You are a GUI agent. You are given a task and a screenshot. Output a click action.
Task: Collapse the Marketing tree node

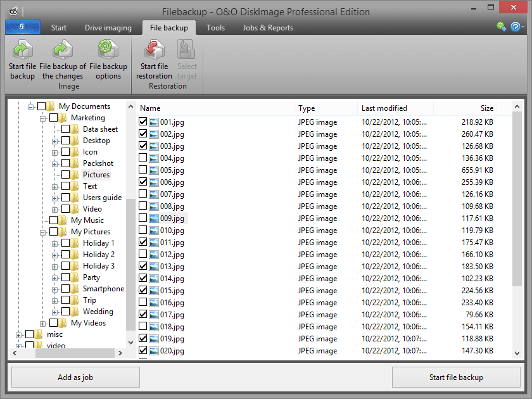[x=42, y=118]
